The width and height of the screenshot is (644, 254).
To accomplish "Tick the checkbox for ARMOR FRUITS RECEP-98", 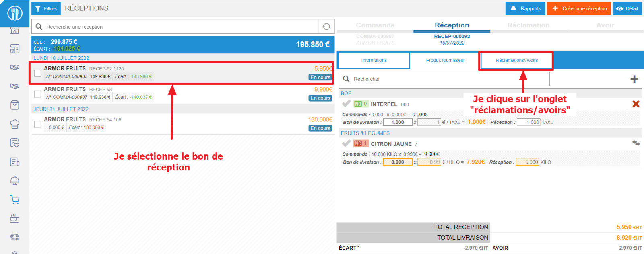I will click(37, 94).
